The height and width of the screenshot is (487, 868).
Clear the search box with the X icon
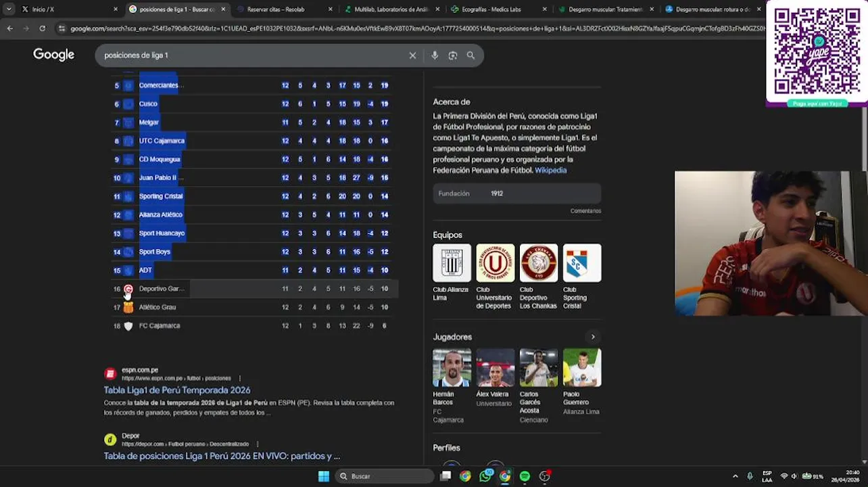click(x=412, y=55)
